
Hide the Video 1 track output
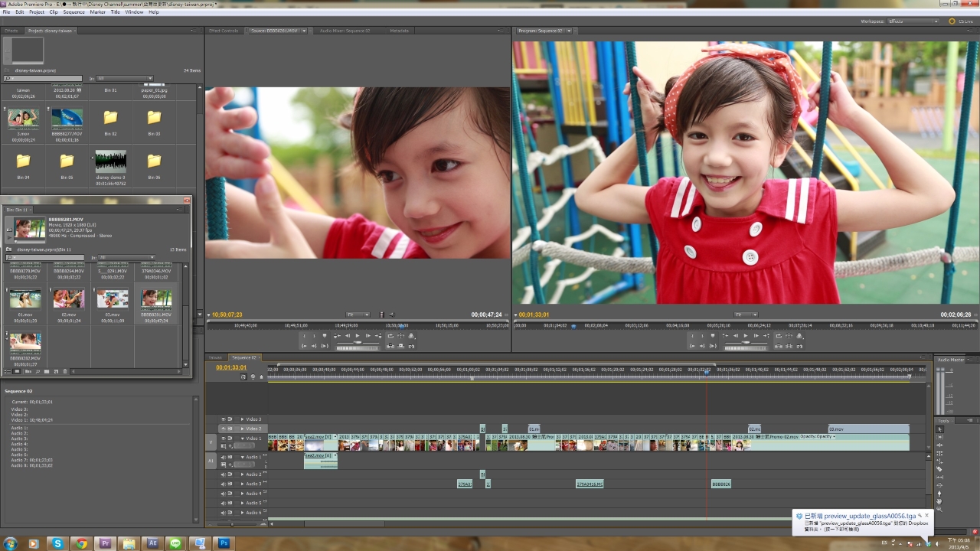tap(224, 439)
